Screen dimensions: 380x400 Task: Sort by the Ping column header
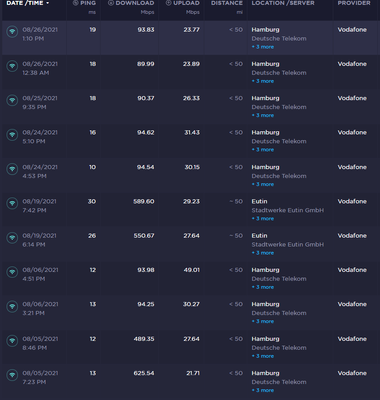click(x=84, y=3)
